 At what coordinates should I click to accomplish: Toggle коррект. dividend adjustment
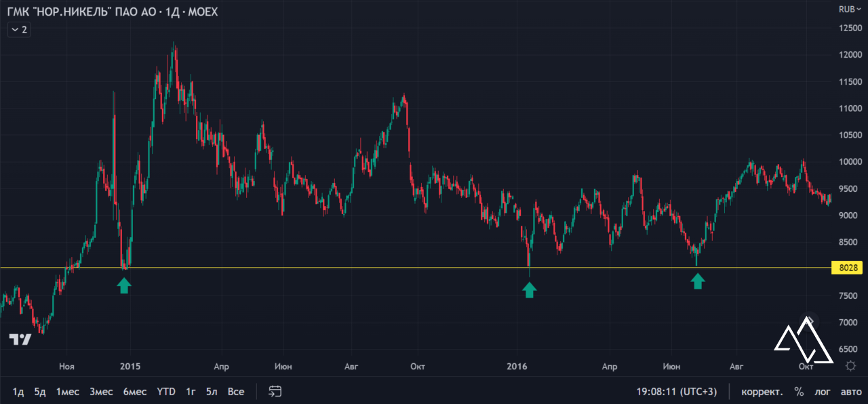pos(762,392)
